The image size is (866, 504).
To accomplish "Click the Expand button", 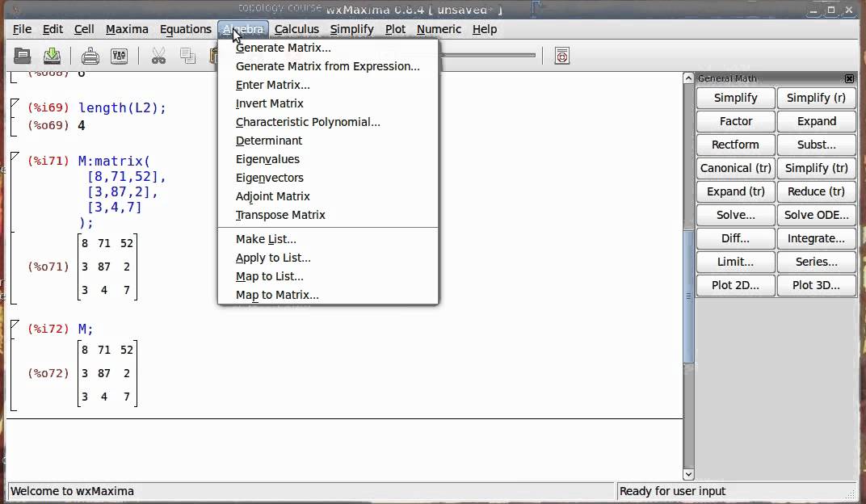I will pyautogui.click(x=816, y=121).
